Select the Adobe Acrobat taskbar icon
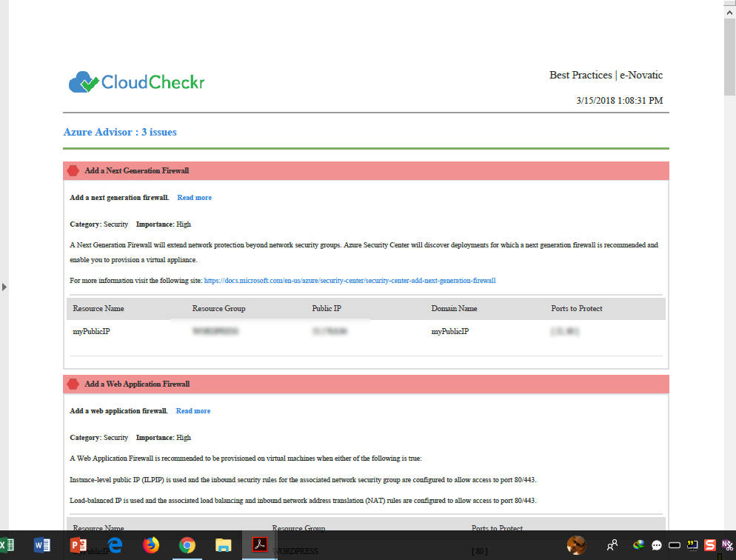Image resolution: width=736 pixels, height=560 pixels. click(x=260, y=544)
